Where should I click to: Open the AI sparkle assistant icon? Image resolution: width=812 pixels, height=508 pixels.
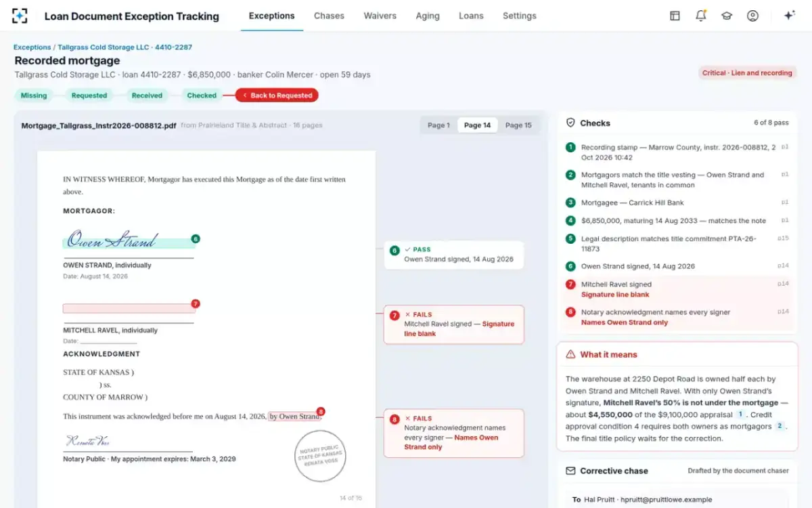(x=789, y=16)
